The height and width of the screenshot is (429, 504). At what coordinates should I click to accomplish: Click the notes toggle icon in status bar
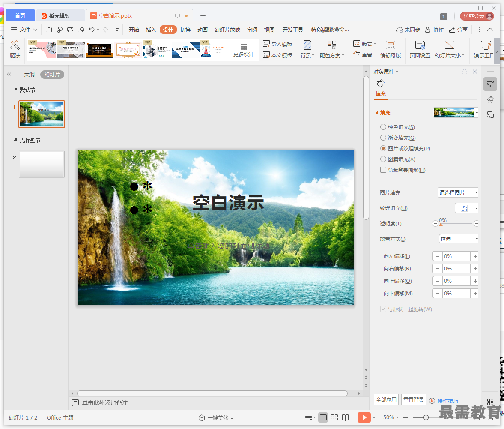308,417
